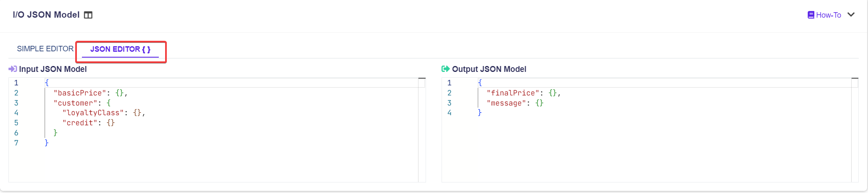Switch to the Simple Editor tab
Viewport: 868px width, 193px height.
coord(45,49)
